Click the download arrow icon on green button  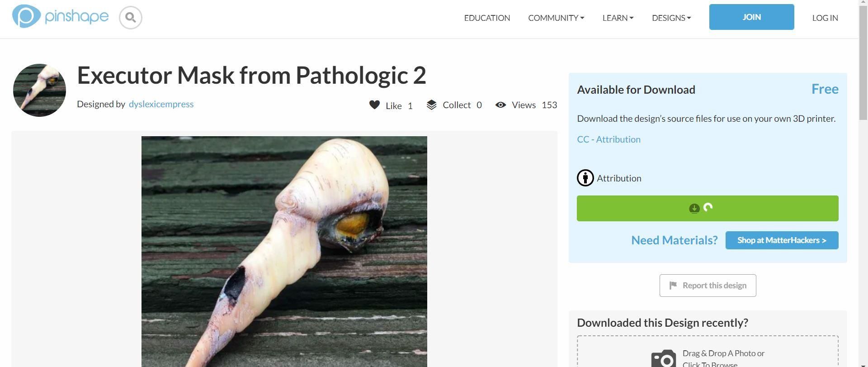(694, 208)
